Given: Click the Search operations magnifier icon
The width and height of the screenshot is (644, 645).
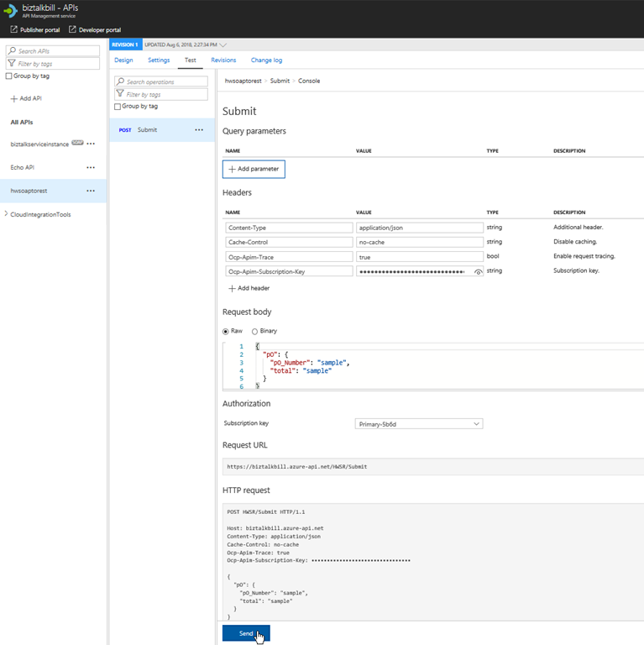Looking at the screenshot, I should 121,81.
